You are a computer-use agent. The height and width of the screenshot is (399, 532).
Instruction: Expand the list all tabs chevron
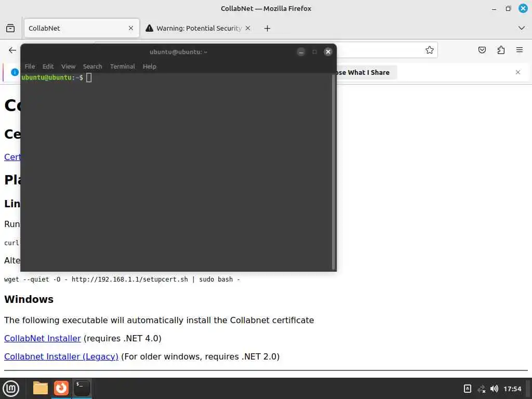(522, 28)
